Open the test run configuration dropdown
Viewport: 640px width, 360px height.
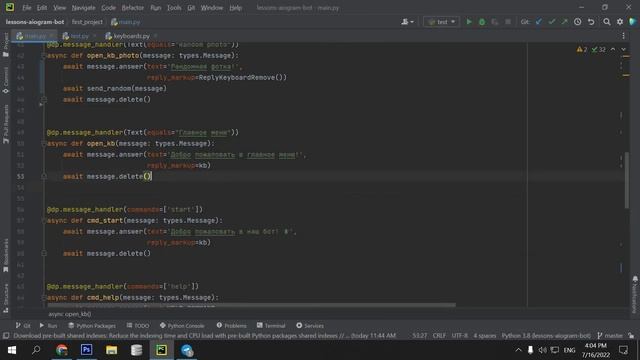tap(441, 22)
